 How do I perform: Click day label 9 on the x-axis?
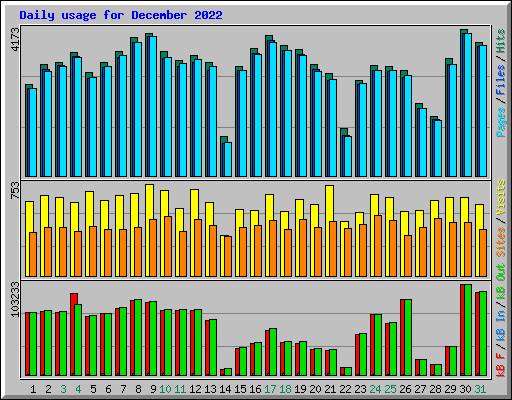coord(153,389)
